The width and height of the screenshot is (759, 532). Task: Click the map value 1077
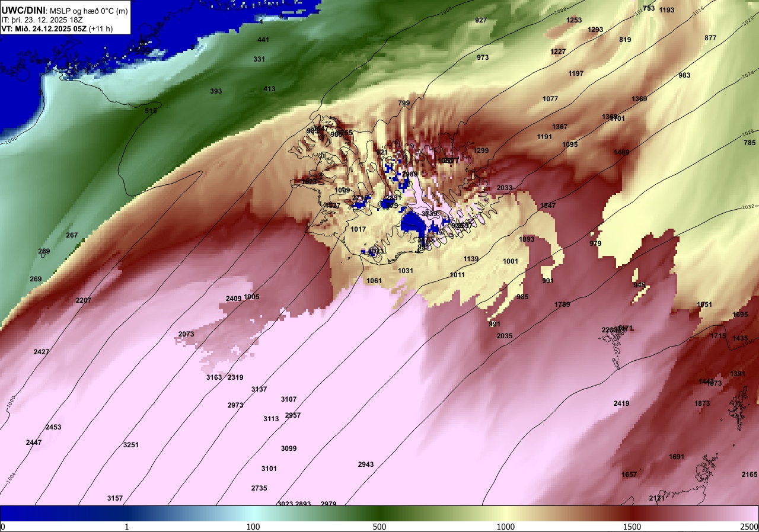coord(550,99)
